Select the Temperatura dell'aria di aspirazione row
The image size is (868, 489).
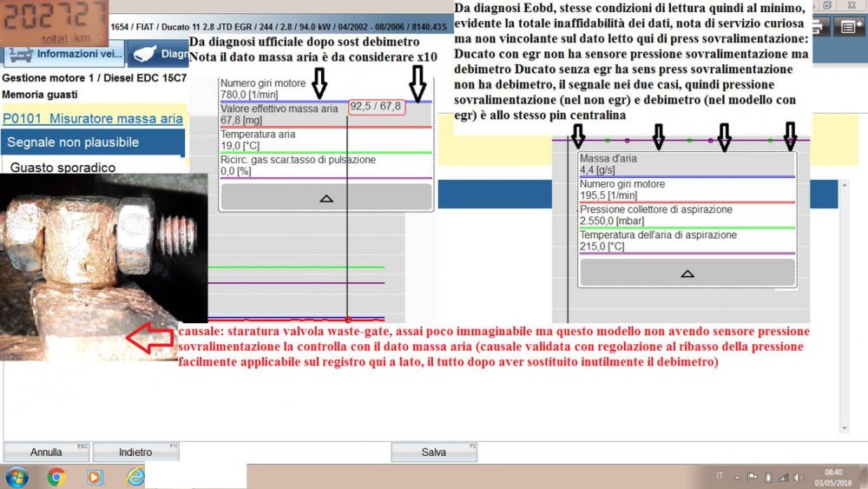click(687, 241)
